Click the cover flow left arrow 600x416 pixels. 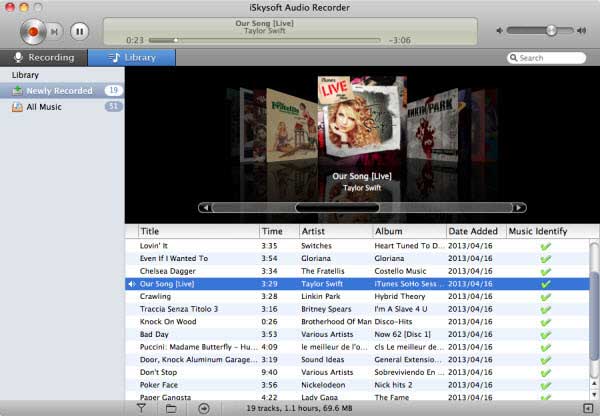[x=205, y=207]
